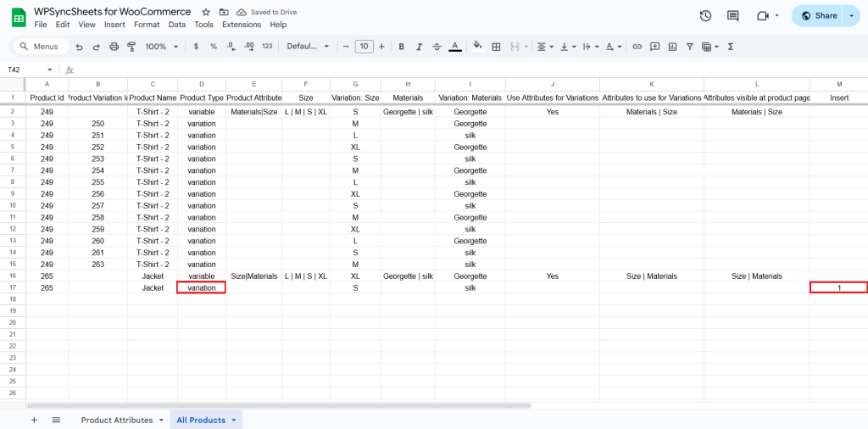
Task: Format as percent
Action: (x=214, y=47)
